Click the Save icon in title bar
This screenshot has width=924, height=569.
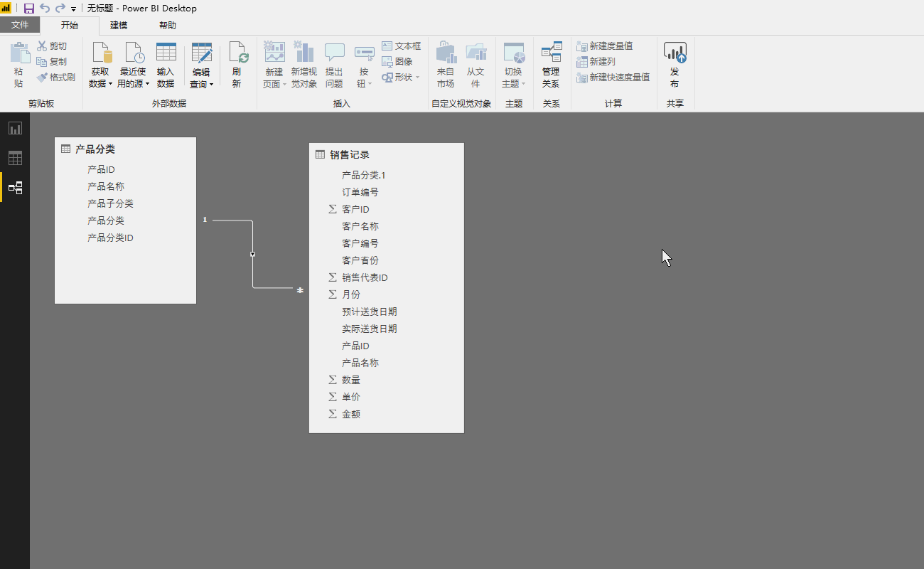[x=29, y=9]
